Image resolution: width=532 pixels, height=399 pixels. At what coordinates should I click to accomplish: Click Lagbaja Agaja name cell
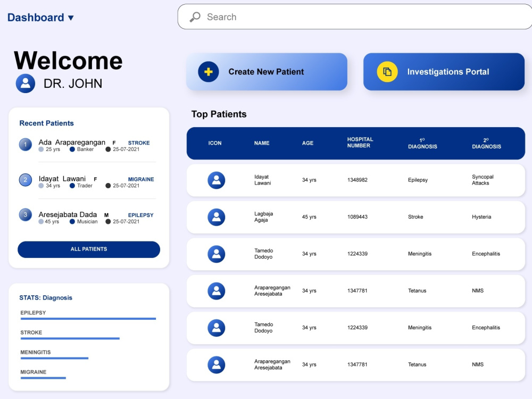click(264, 217)
